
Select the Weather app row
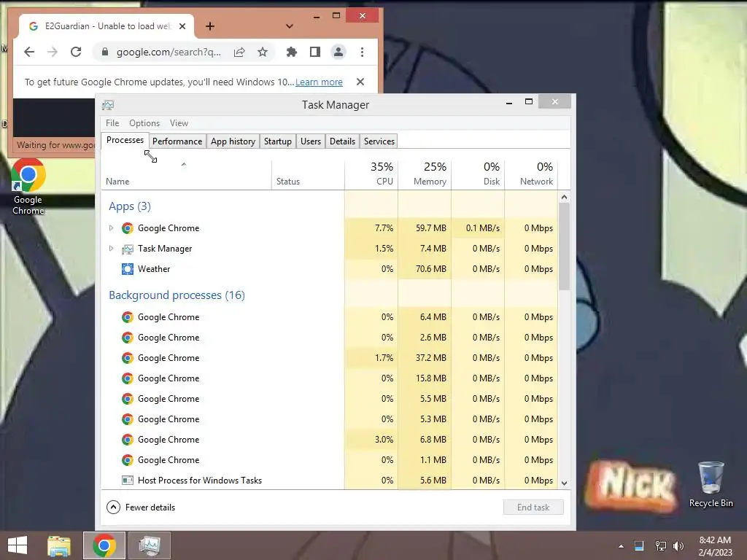(x=329, y=269)
